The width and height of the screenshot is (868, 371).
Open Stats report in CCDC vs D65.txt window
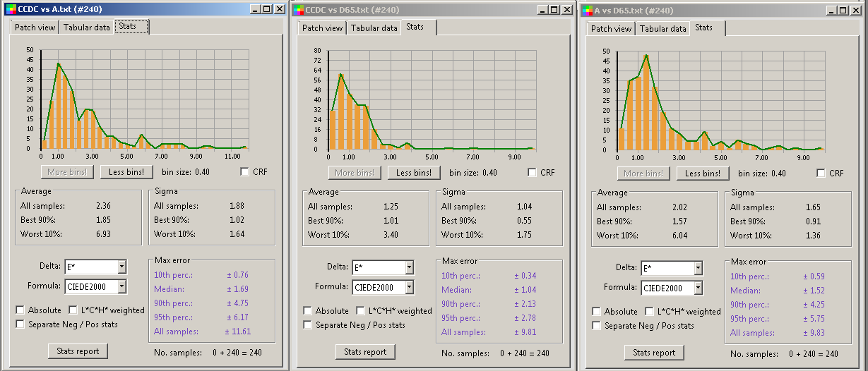pyautogui.click(x=365, y=351)
